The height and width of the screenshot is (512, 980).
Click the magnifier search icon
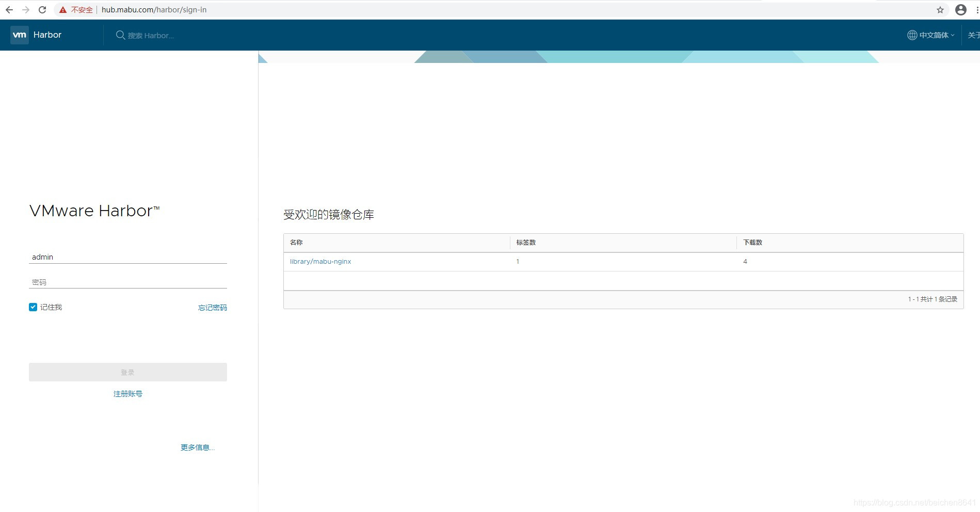click(120, 35)
